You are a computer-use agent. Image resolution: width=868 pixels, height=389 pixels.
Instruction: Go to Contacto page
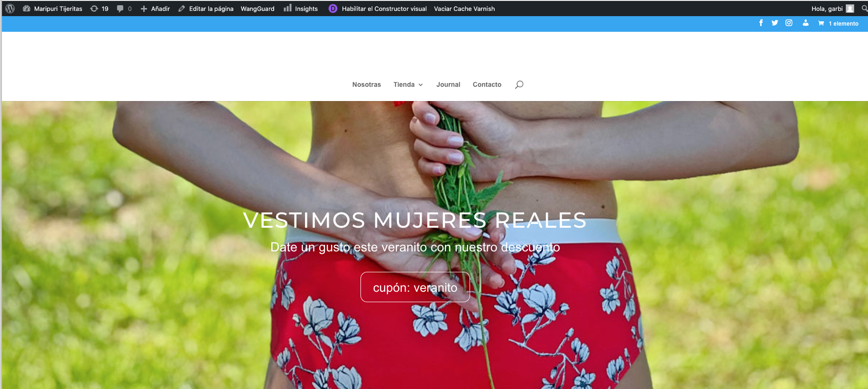[x=487, y=84]
